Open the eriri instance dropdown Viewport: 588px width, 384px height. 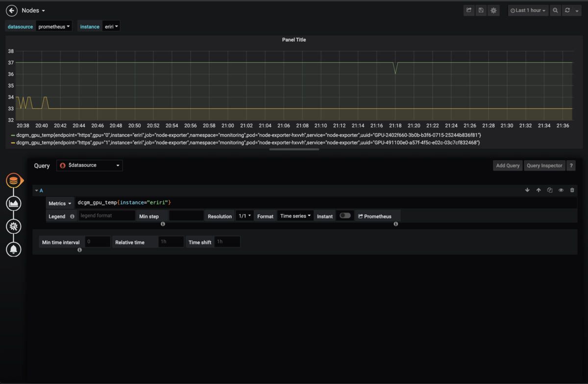[111, 26]
